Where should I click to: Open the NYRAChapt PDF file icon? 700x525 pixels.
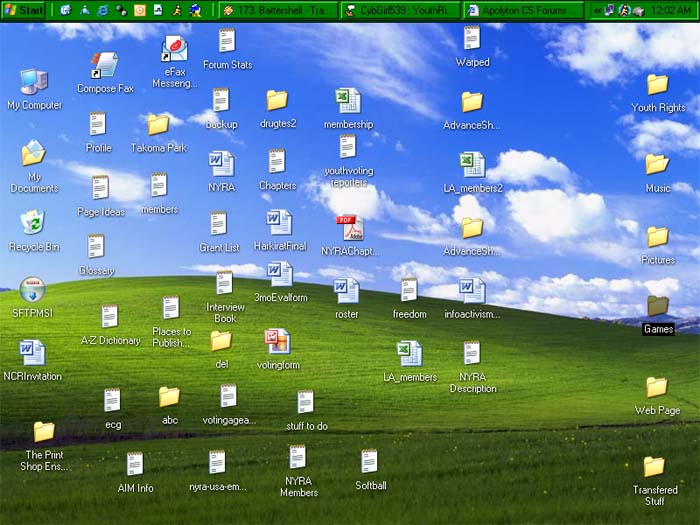click(x=348, y=228)
